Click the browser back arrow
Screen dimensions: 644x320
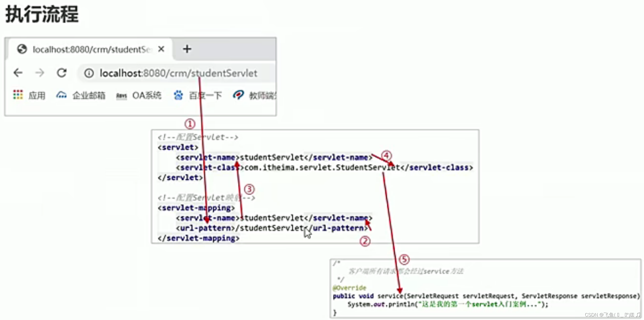click(18, 73)
